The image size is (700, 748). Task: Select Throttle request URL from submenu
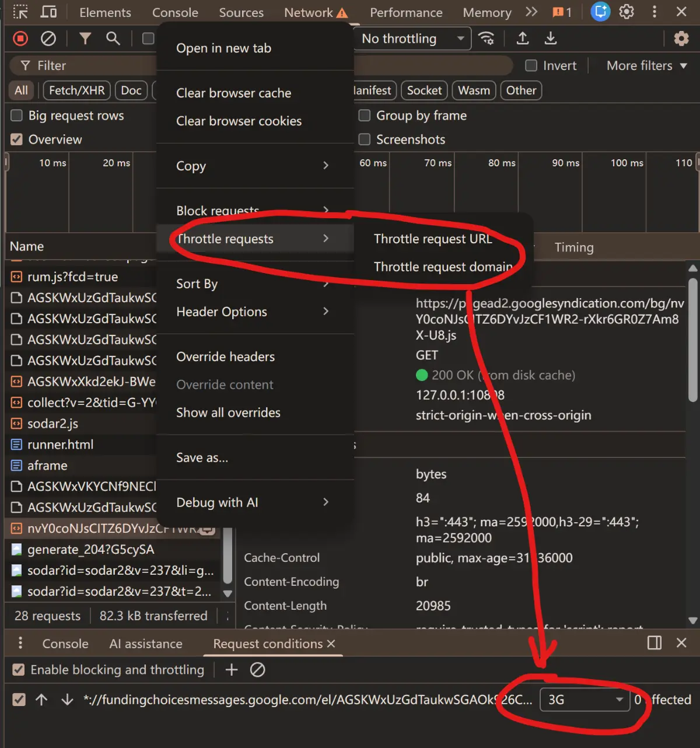[x=433, y=239]
